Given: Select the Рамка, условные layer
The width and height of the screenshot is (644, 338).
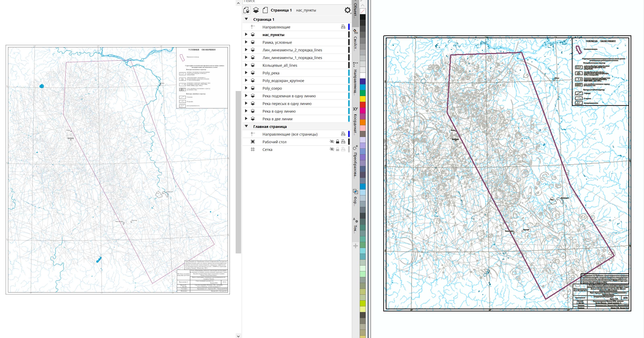Looking at the screenshot, I should 277,42.
